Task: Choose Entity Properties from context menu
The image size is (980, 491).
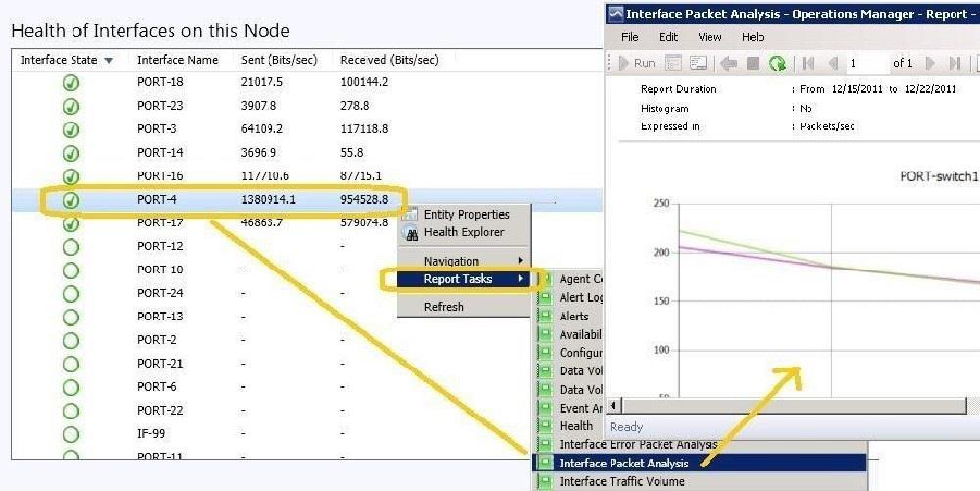Action: click(x=466, y=214)
